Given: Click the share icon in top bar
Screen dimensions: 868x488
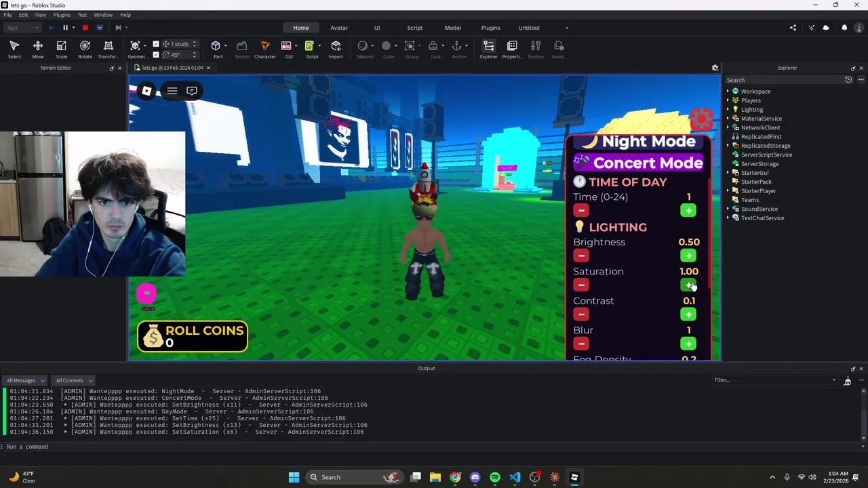Looking at the screenshot, I should click(793, 28).
